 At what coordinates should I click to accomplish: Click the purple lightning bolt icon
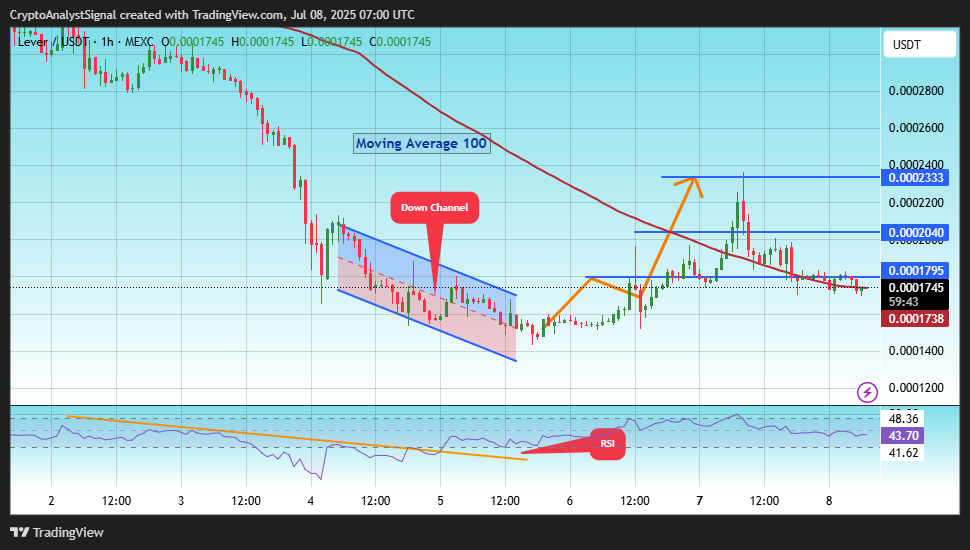click(x=867, y=392)
